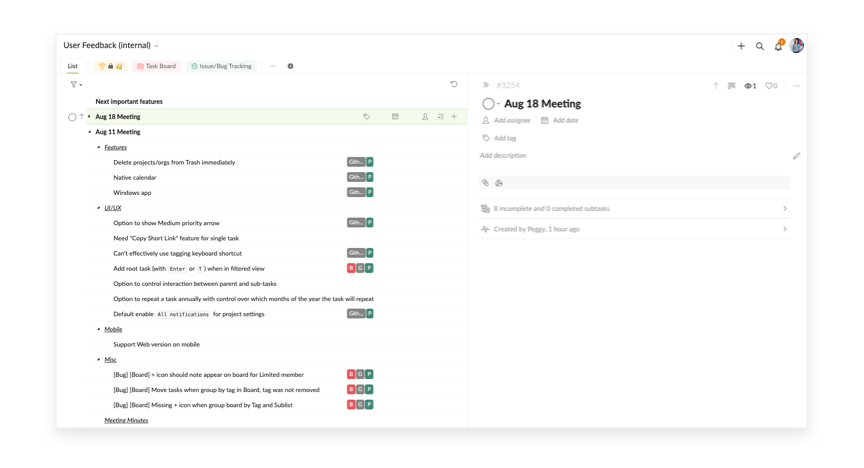864x468 pixels.
Task: Open the Features link
Action: (116, 147)
